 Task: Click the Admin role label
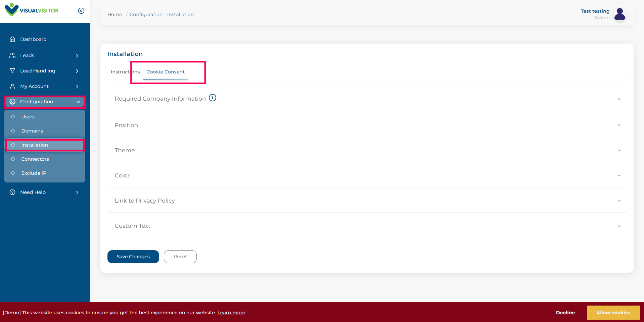pyautogui.click(x=602, y=18)
